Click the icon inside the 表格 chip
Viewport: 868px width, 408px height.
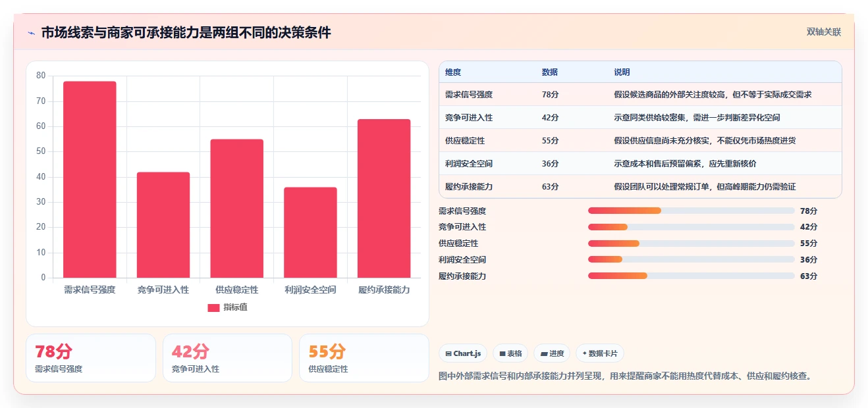pos(502,354)
